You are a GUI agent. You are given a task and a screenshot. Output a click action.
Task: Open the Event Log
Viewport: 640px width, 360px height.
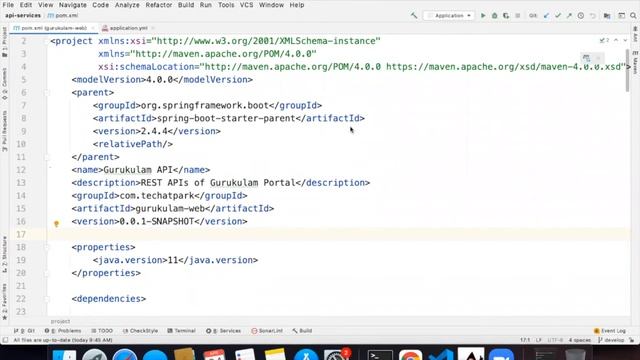pyautogui.click(x=610, y=331)
